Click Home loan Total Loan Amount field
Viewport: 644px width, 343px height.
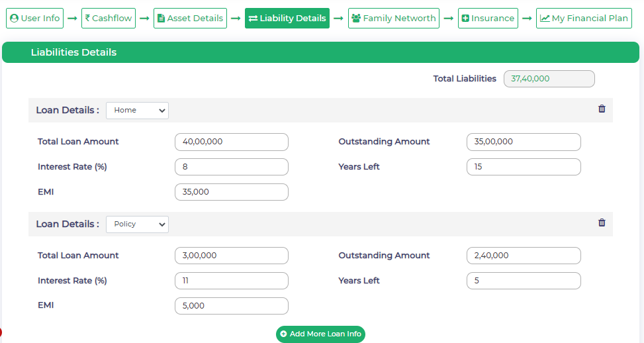point(232,142)
